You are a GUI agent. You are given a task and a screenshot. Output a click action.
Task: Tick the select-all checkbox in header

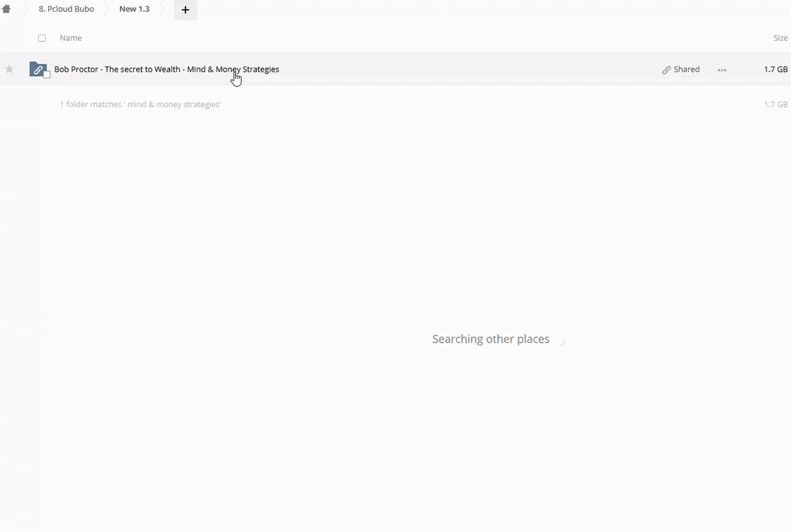42,38
